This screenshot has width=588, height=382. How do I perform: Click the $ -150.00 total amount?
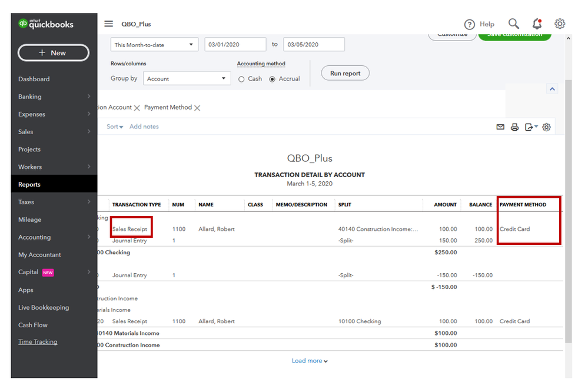point(444,287)
